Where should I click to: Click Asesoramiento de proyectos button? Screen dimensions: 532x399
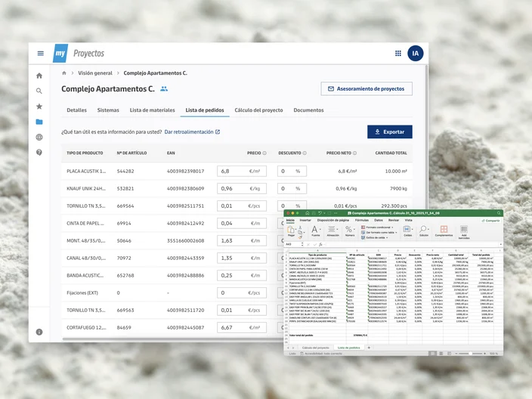367,89
